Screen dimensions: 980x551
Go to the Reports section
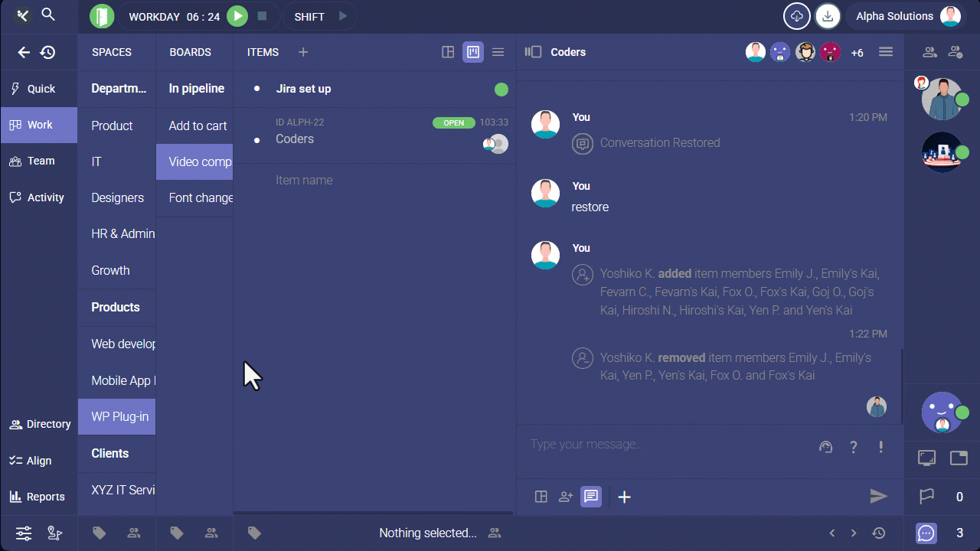click(x=38, y=497)
